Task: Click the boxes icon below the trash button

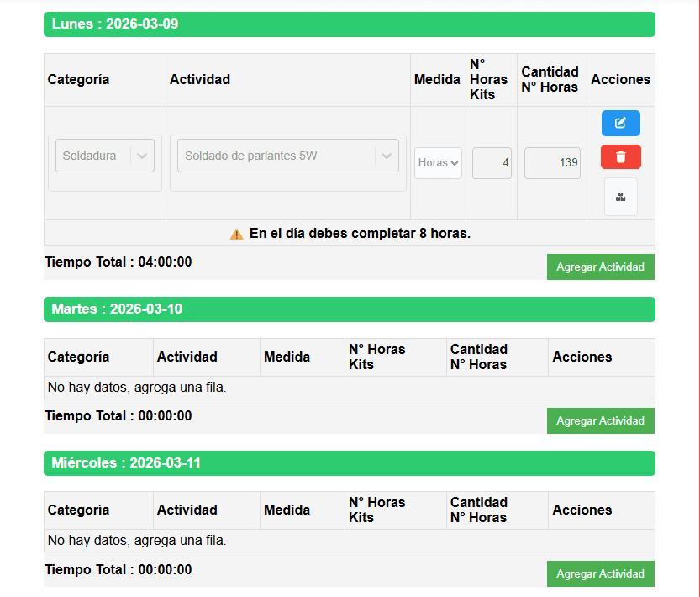Action: click(620, 197)
